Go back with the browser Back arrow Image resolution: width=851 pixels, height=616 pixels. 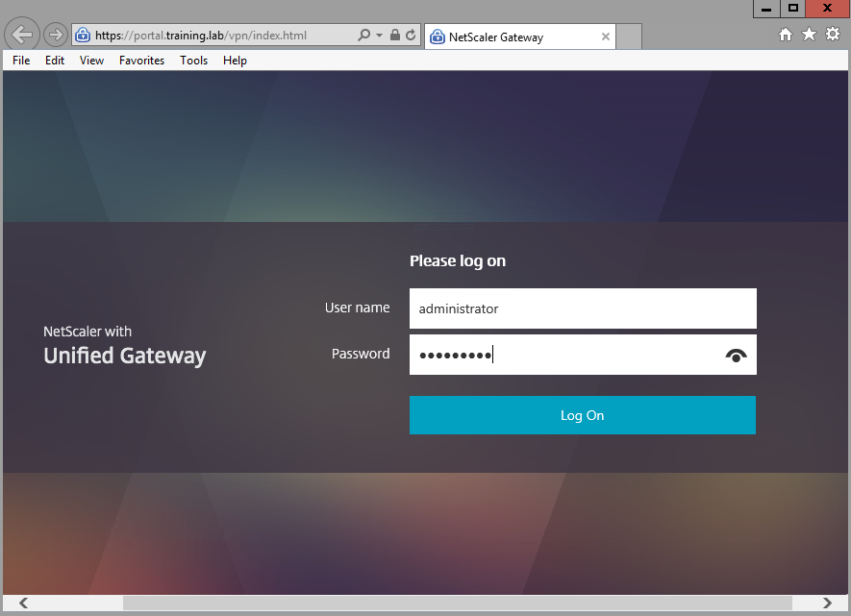pos(22,35)
